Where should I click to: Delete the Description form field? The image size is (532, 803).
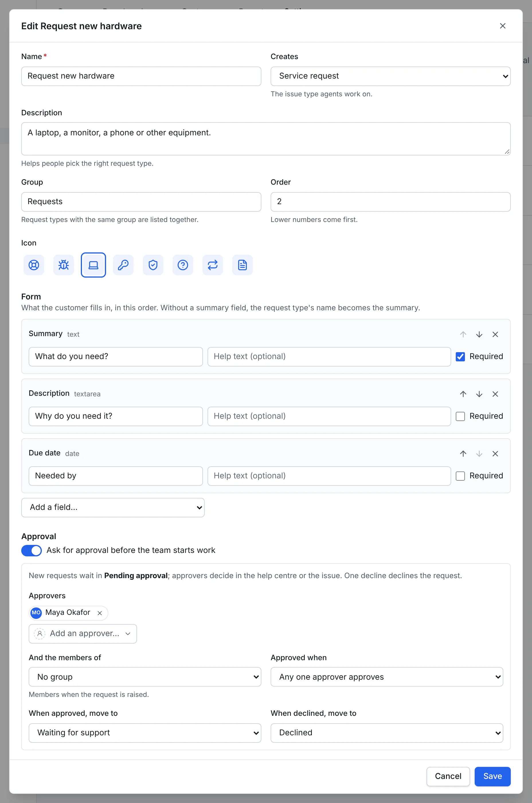pos(495,394)
